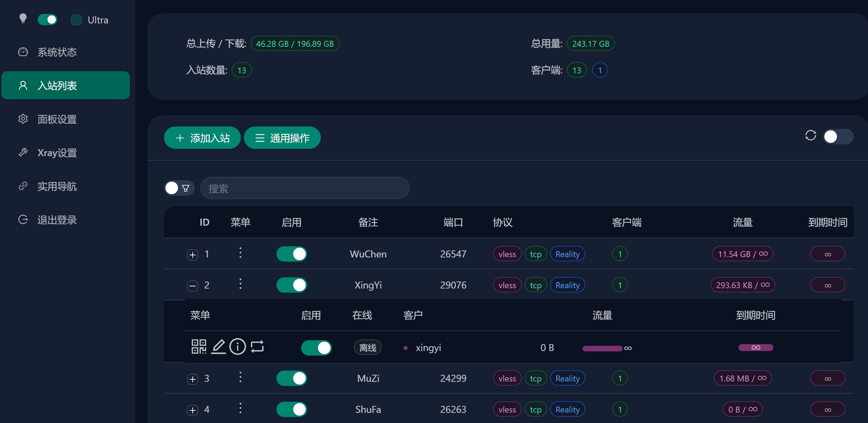Reset traffic icon for xingyi client
868x423 pixels.
pos(257,347)
